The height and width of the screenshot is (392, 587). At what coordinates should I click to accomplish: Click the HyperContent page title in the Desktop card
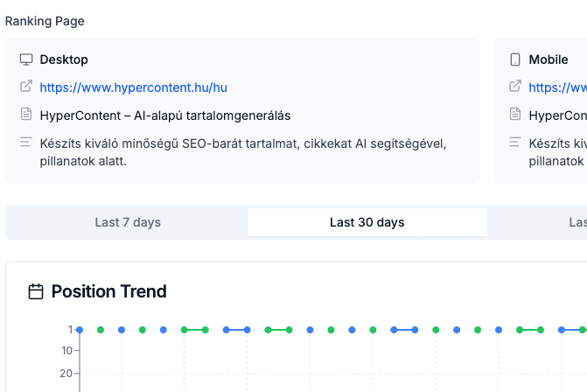click(x=164, y=115)
